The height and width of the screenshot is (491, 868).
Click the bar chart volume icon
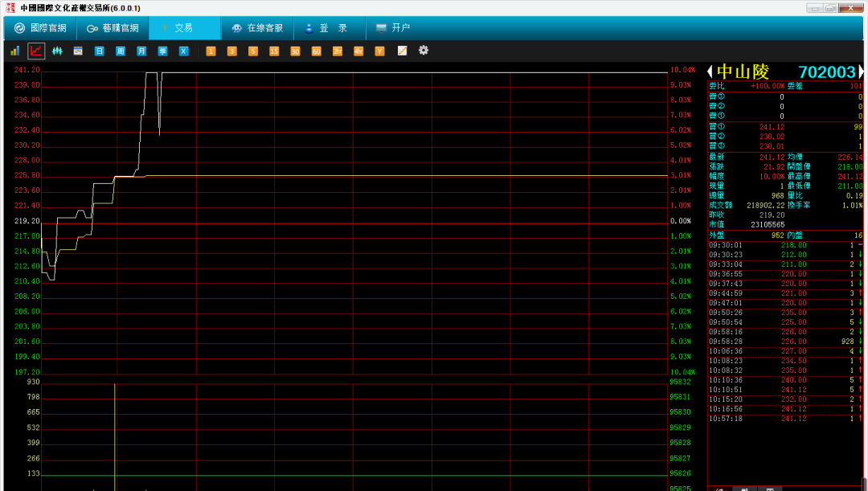pyautogui.click(x=15, y=51)
